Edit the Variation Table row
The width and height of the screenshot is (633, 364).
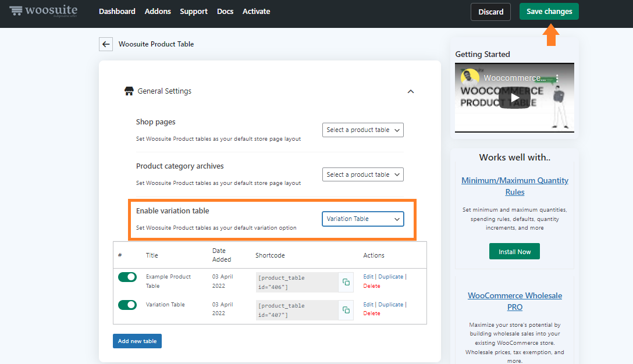(368, 304)
